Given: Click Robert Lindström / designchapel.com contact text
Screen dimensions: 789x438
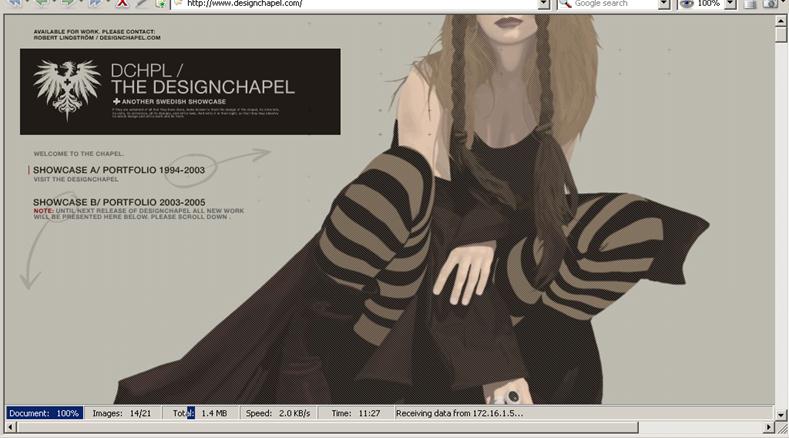Looking at the screenshot, I should pos(97,38).
